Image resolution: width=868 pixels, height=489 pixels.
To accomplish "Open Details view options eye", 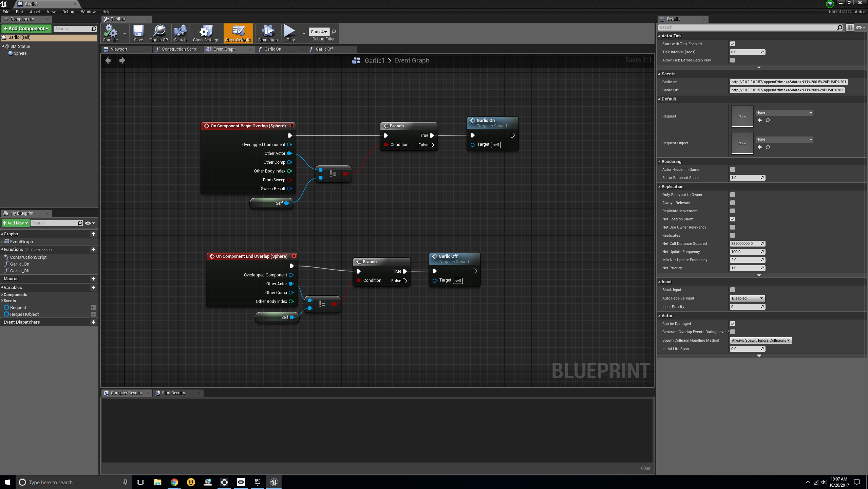I will click(x=861, y=28).
